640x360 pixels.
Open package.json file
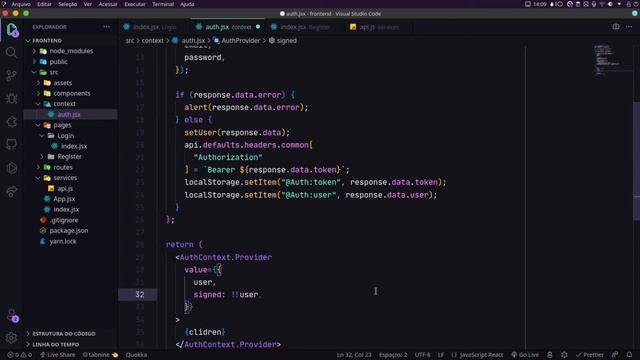click(71, 231)
